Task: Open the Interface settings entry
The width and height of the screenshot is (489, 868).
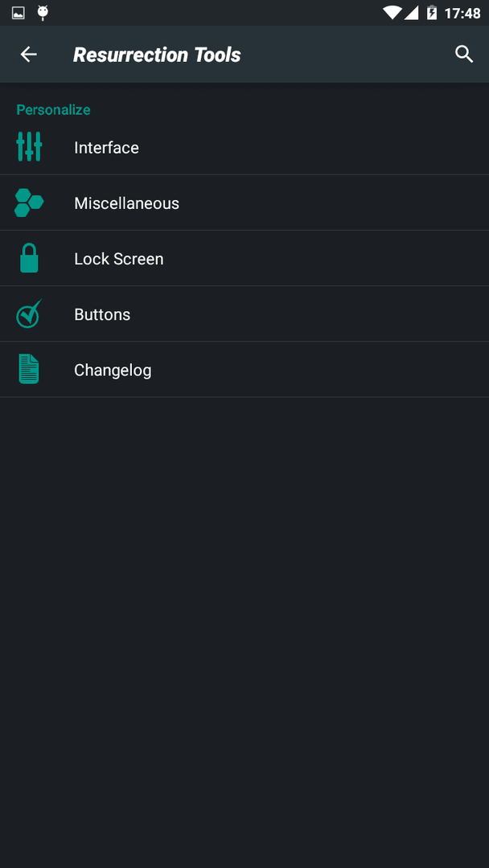Action: [244, 147]
